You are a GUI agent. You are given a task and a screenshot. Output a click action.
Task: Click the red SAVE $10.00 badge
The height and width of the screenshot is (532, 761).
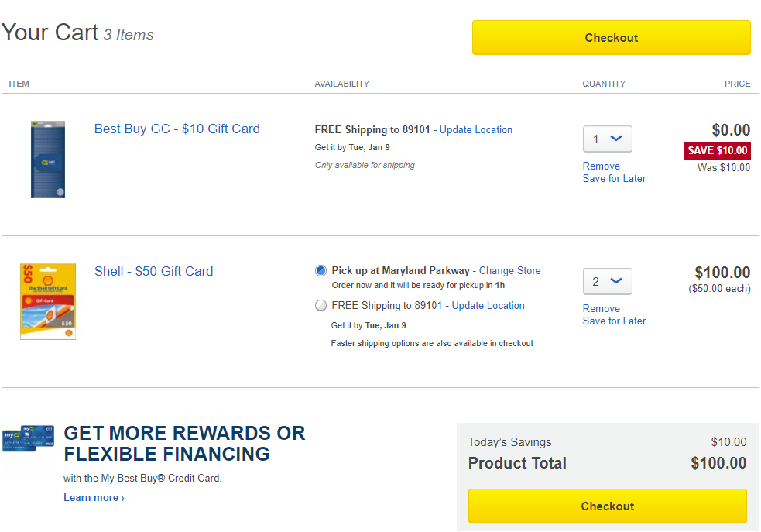coord(718,151)
